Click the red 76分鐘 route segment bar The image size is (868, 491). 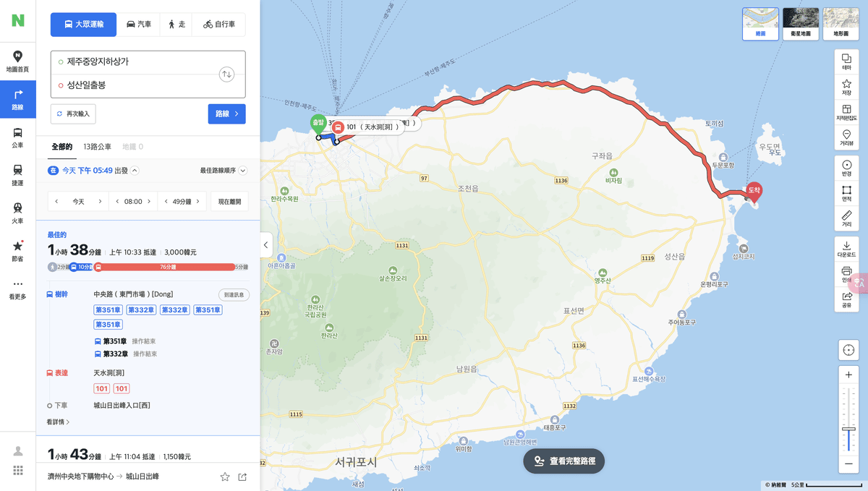click(x=164, y=267)
